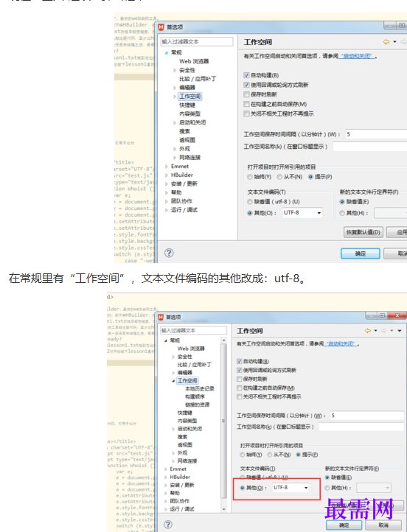This screenshot has width=407, height=532.
Task: Select 其他(H) line delimiter radio in upper dialog
Action: (342, 213)
